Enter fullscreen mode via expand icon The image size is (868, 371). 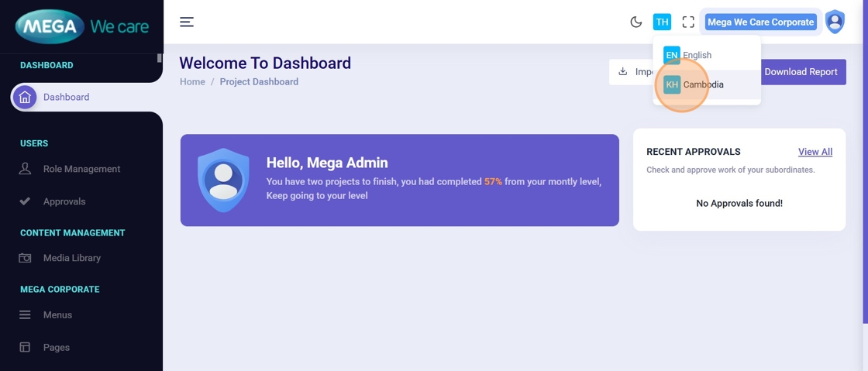tap(688, 22)
